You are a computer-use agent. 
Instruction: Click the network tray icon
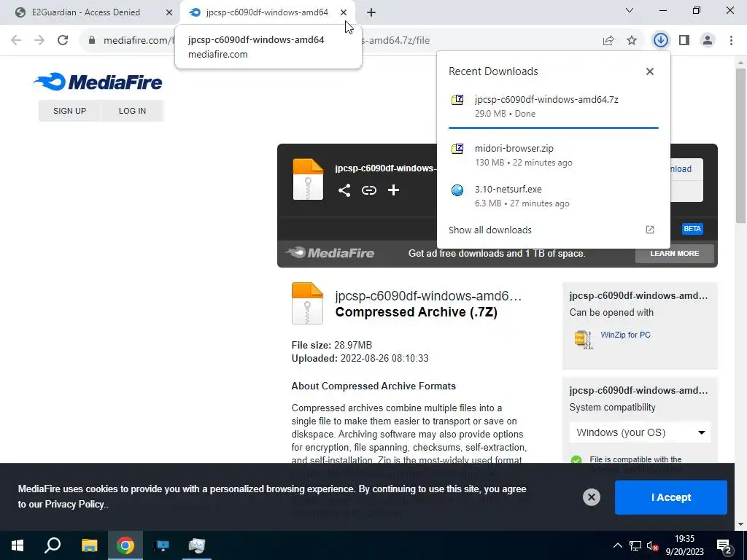pyautogui.click(x=635, y=545)
